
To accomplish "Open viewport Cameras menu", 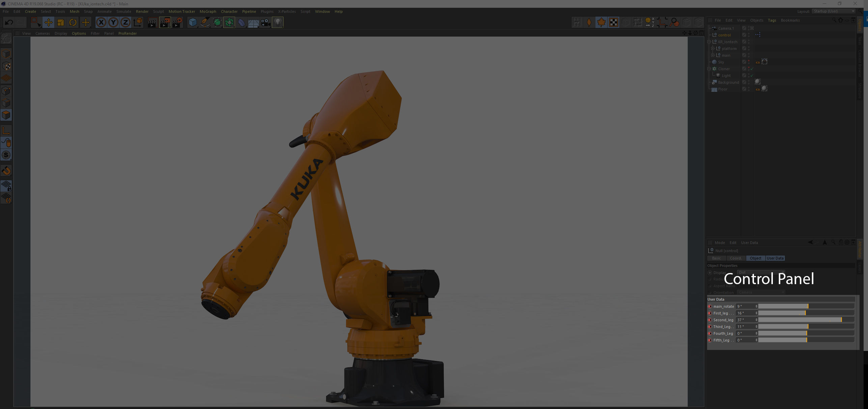I will pos(43,33).
